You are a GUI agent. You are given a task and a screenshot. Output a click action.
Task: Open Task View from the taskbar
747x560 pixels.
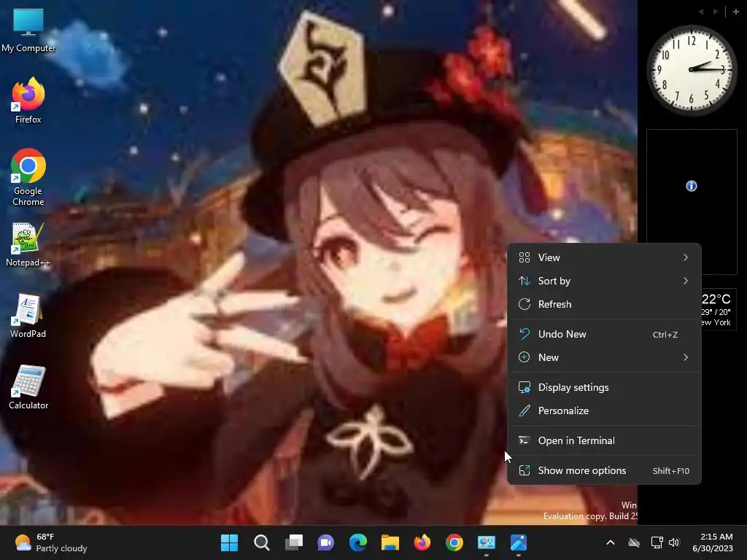tap(294, 542)
